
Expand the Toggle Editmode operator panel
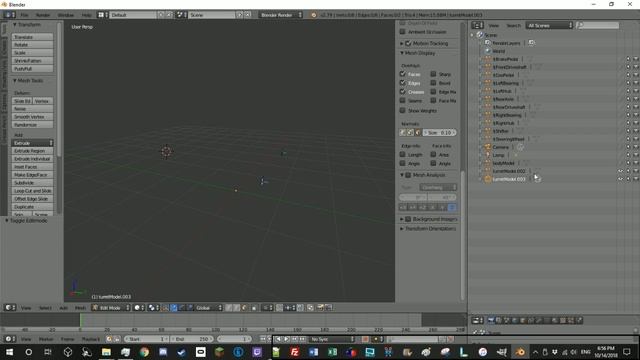pyautogui.click(x=26, y=220)
